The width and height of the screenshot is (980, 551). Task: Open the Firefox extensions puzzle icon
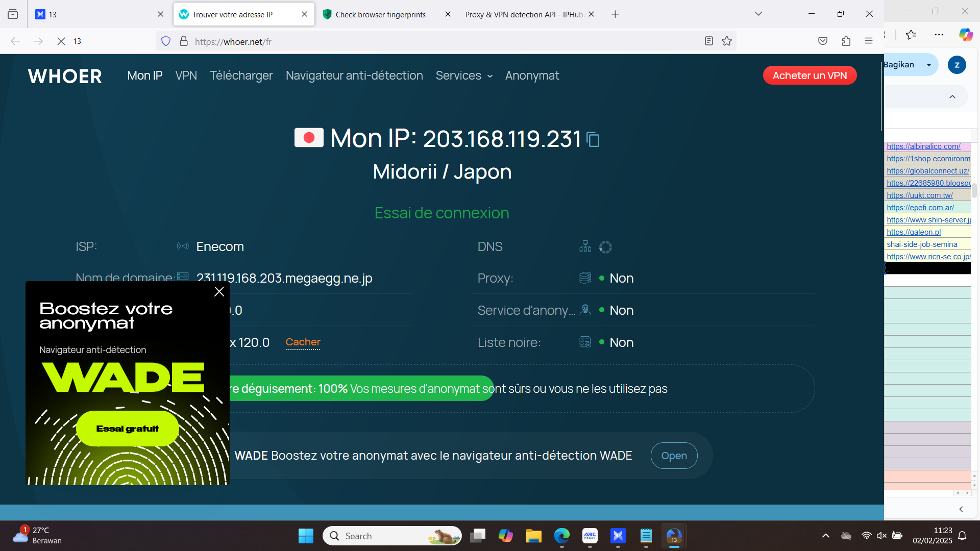[846, 41]
